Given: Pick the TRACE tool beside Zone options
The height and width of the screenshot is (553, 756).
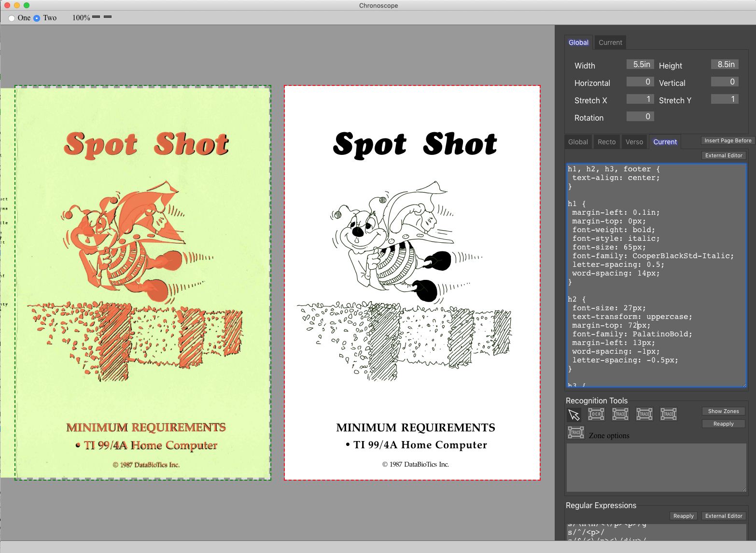Looking at the screenshot, I should point(576,433).
